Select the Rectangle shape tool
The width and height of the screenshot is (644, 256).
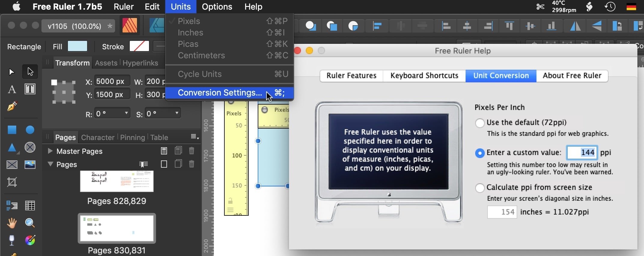(12, 130)
